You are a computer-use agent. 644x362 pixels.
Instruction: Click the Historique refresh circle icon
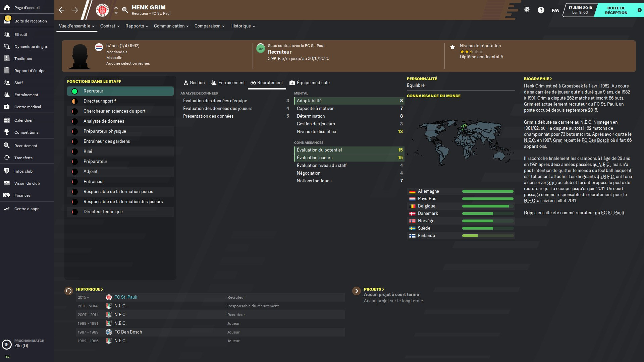coord(69,291)
